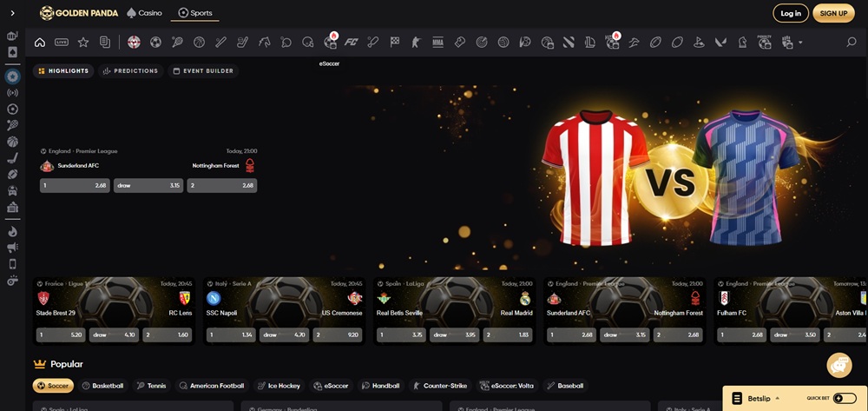Switch to the Sports tab
868x411 pixels.
[x=194, y=13]
